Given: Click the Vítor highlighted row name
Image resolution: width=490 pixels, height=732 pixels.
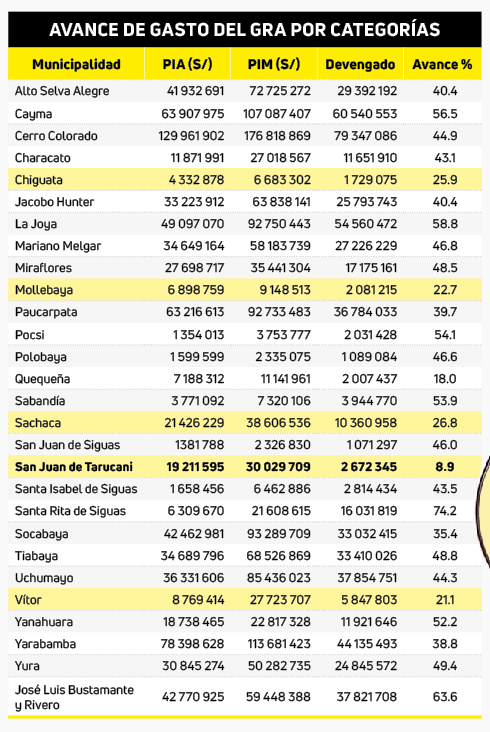Looking at the screenshot, I should 28,600.
